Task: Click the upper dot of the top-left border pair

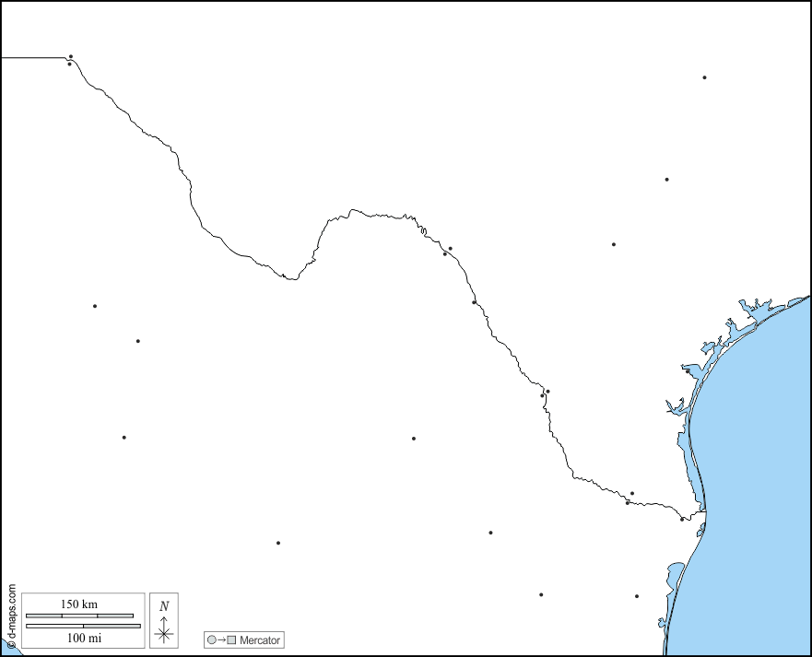Action: coord(71,56)
